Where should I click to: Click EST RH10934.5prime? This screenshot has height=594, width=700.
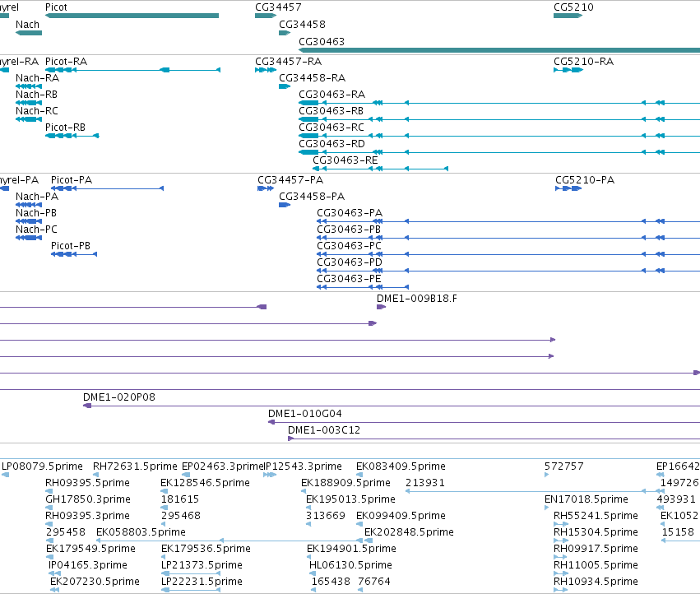(561, 590)
